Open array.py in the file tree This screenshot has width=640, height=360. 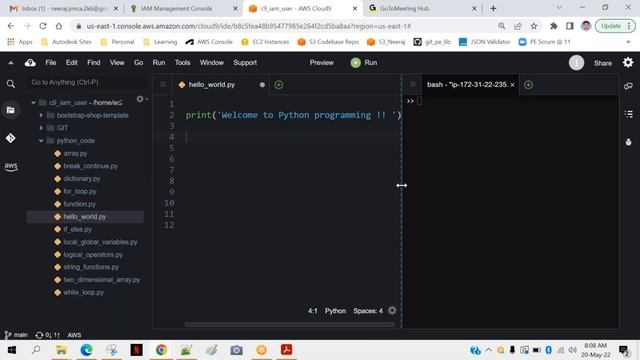pos(75,153)
